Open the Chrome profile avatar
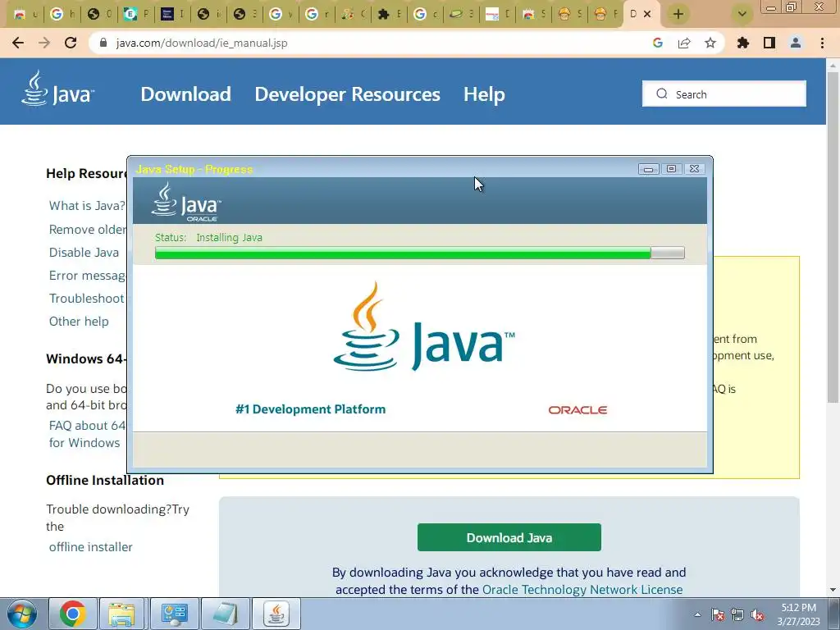 click(x=796, y=43)
